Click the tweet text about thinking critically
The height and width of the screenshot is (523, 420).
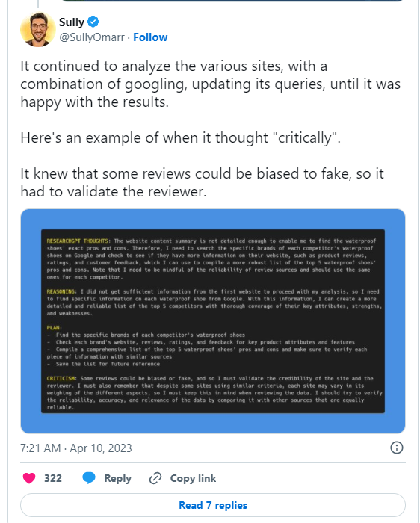click(180, 137)
